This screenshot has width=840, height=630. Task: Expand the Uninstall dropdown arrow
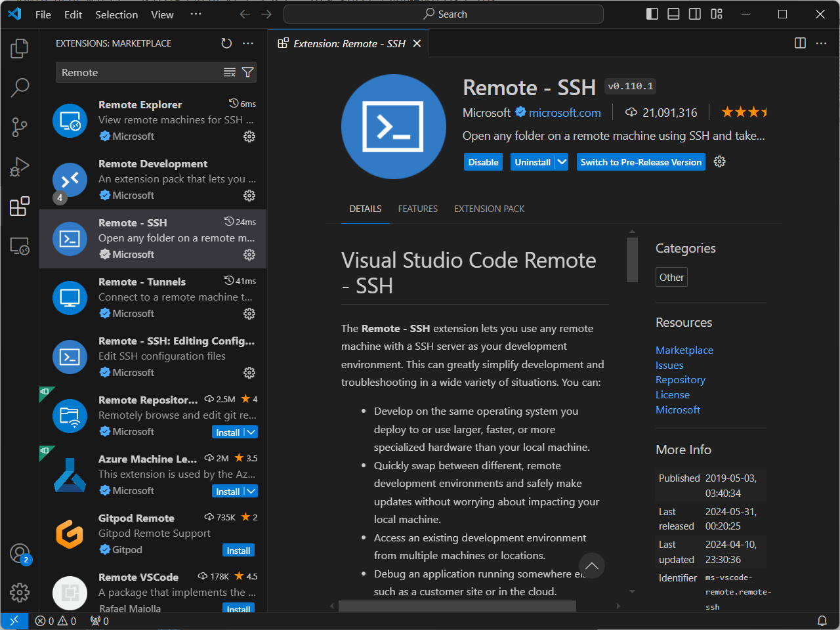[562, 162]
